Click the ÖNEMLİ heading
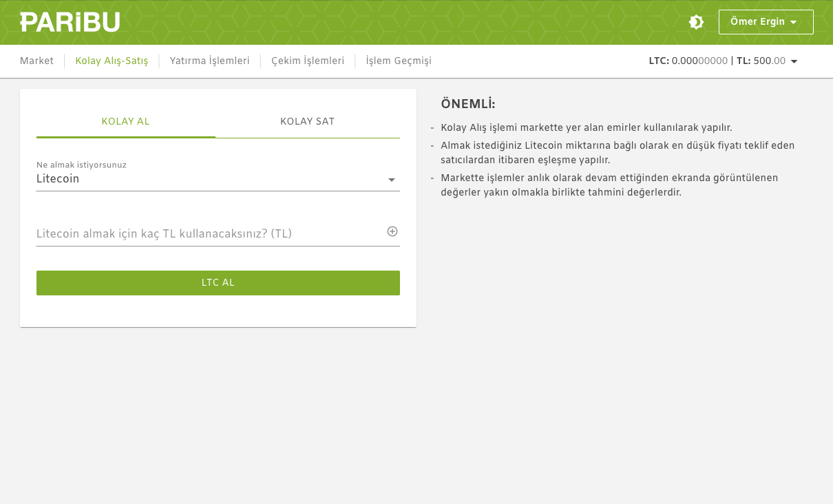 [x=468, y=104]
